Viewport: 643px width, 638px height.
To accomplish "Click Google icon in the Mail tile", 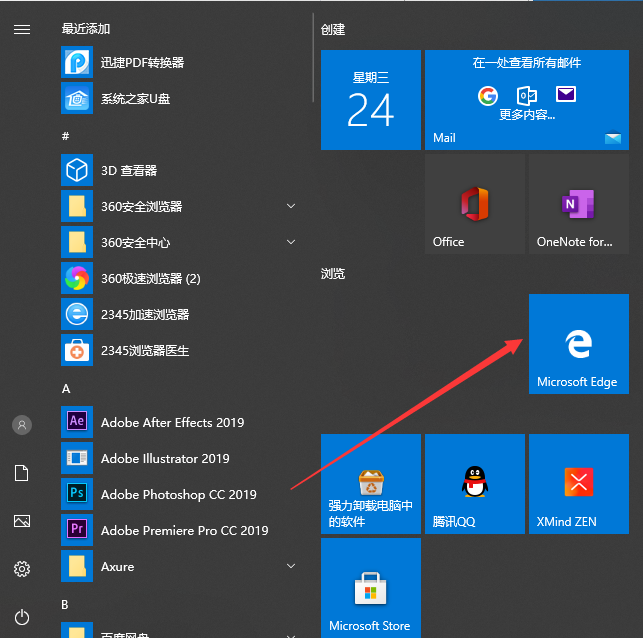I will 488,96.
